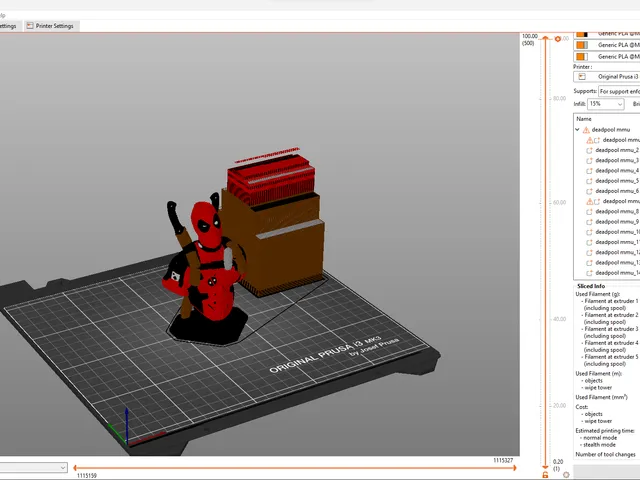Click the part icon of deadpool mmu_5
The width and height of the screenshot is (640, 480).
[x=589, y=181]
